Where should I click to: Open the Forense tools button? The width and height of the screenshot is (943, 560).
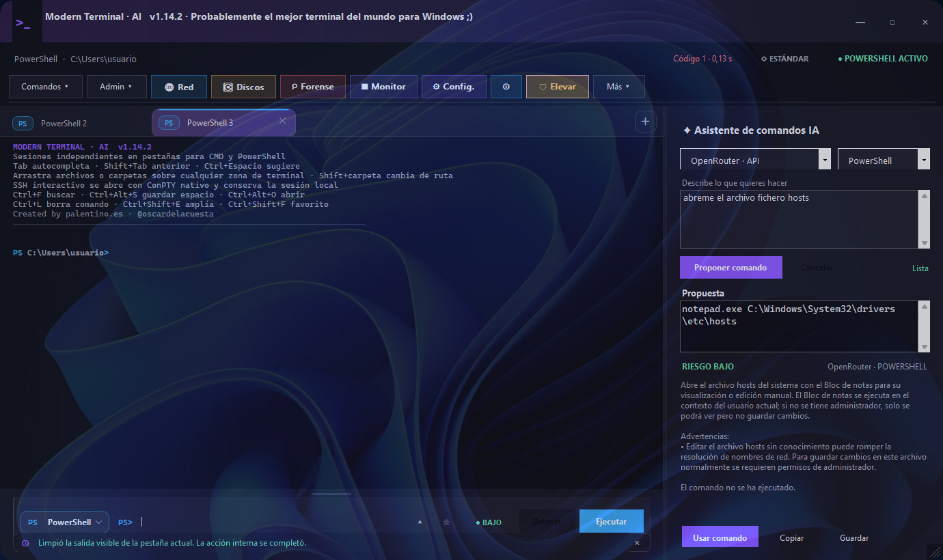(313, 87)
